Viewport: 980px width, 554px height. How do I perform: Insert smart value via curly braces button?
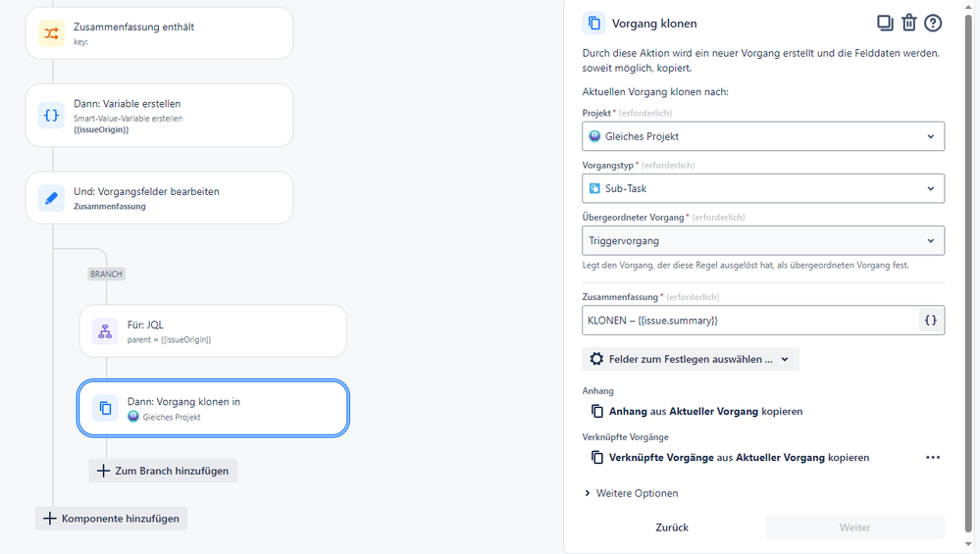pos(931,321)
